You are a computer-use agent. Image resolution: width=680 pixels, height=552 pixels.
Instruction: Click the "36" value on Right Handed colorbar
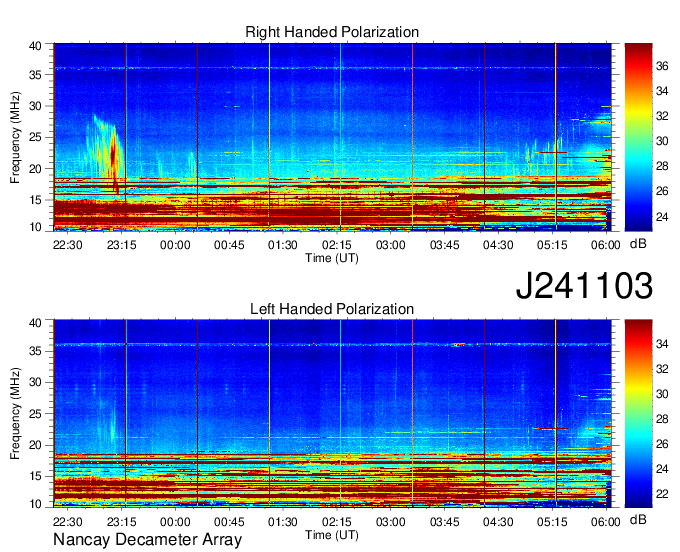[662, 66]
